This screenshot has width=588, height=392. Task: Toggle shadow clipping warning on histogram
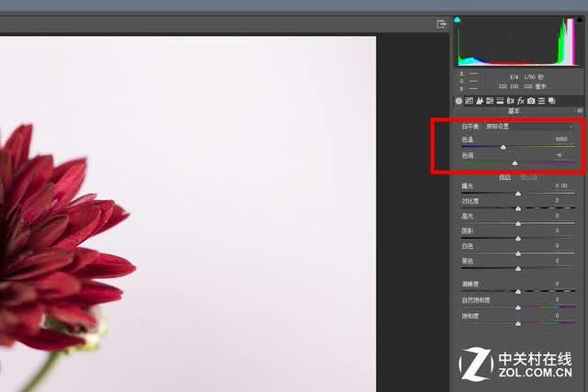(x=458, y=19)
